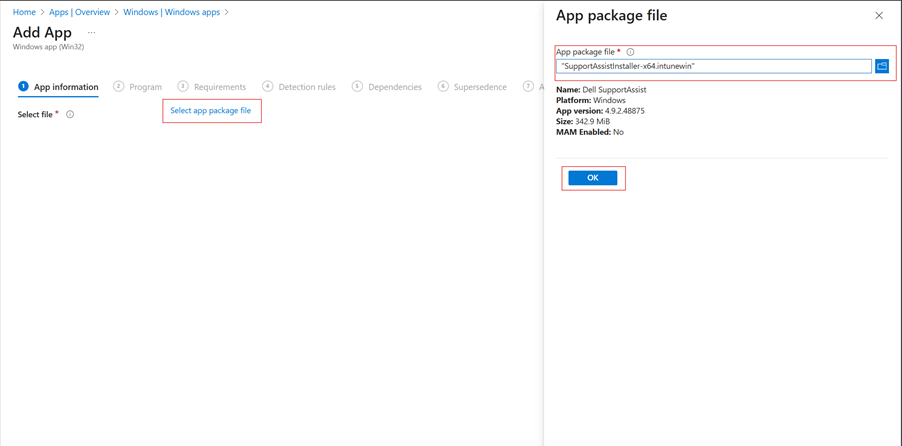Switch to the Detection rules step tab
Screen dimensions: 902x446
click(299, 87)
